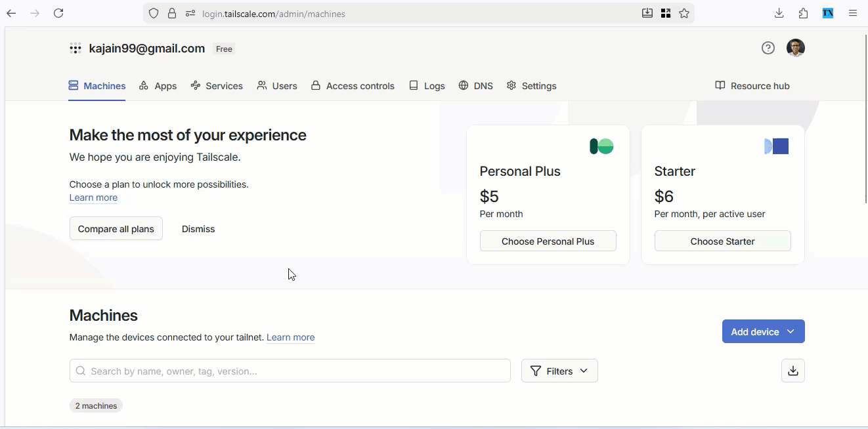This screenshot has height=429, width=868.
Task: Go to the DNS tab
Action: click(x=476, y=86)
